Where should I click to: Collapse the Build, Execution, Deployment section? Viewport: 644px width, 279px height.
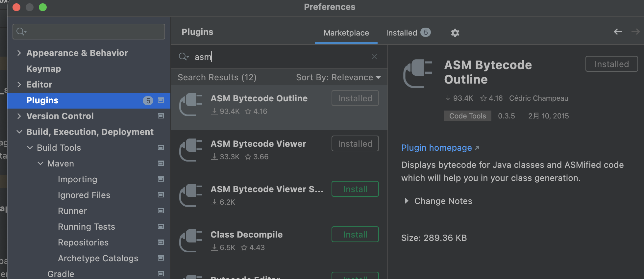coord(19,132)
